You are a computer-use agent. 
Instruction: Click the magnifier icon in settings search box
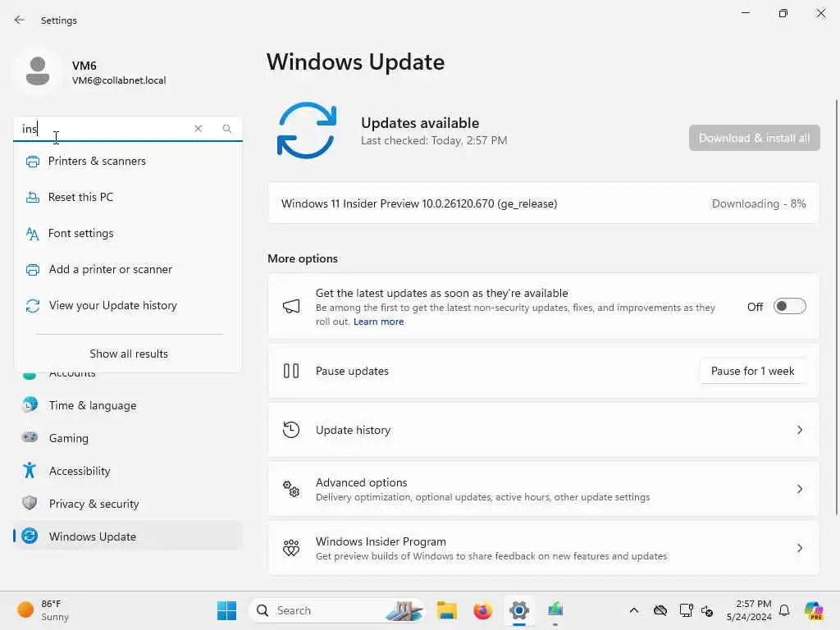coord(226,129)
